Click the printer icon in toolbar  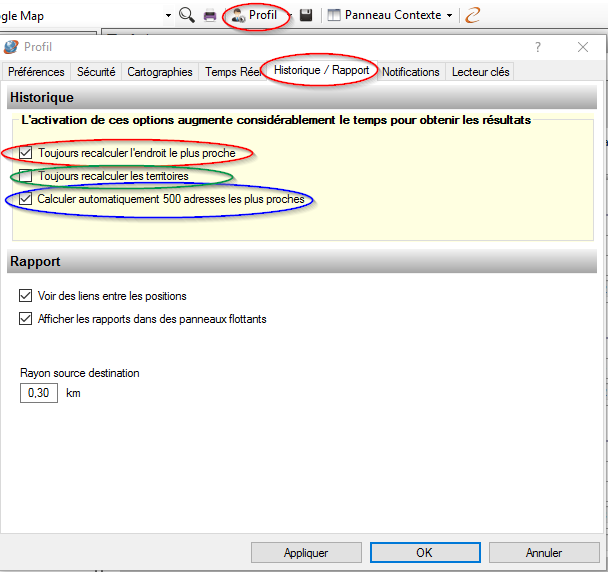pos(210,15)
